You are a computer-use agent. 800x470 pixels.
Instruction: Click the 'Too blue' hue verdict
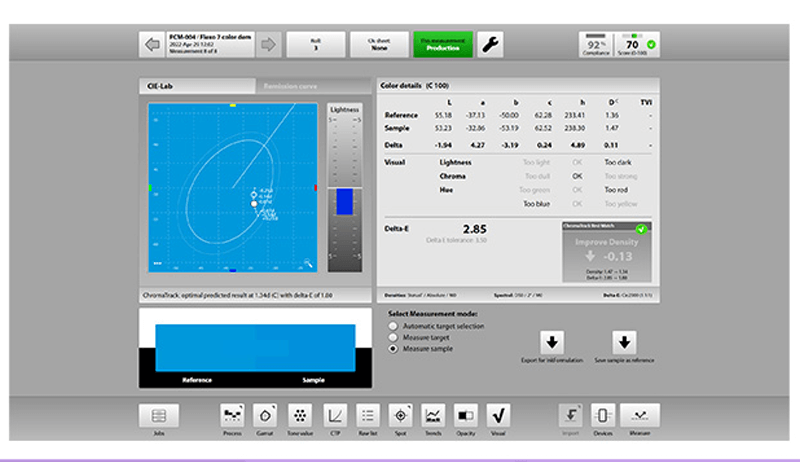point(537,204)
